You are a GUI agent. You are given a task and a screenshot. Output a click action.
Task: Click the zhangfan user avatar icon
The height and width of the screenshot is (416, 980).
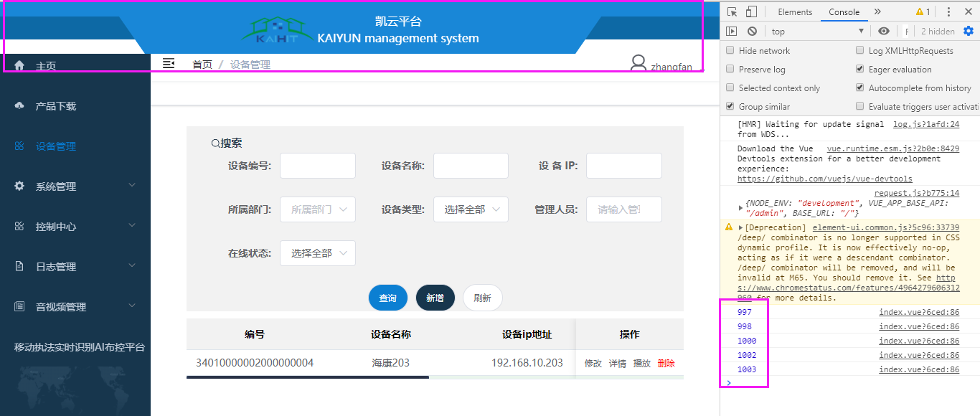pyautogui.click(x=638, y=64)
